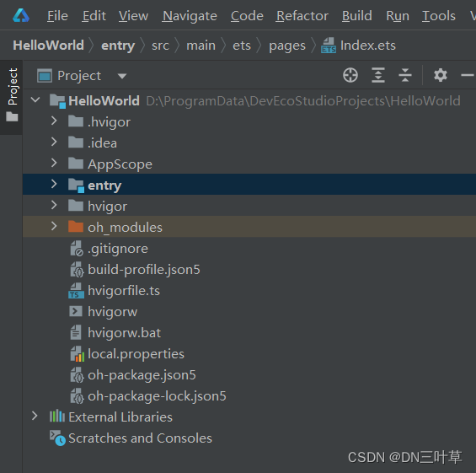The width and height of the screenshot is (476, 473).
Task: Open the Refactor menu
Action: (x=302, y=16)
